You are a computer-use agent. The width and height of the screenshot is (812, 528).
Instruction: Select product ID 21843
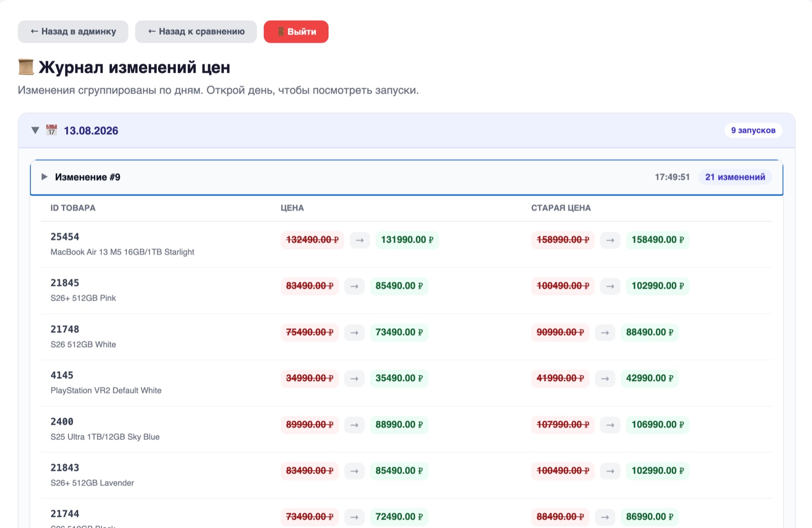[x=65, y=468]
